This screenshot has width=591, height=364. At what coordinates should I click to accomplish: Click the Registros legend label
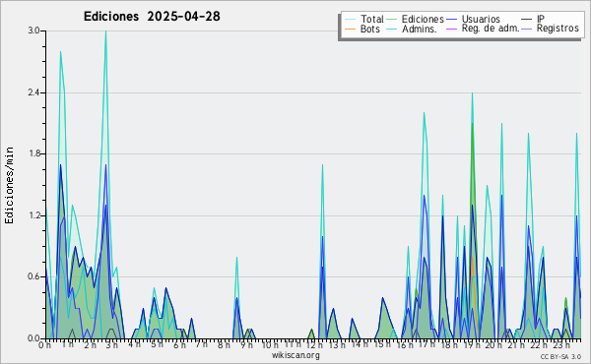558,29
